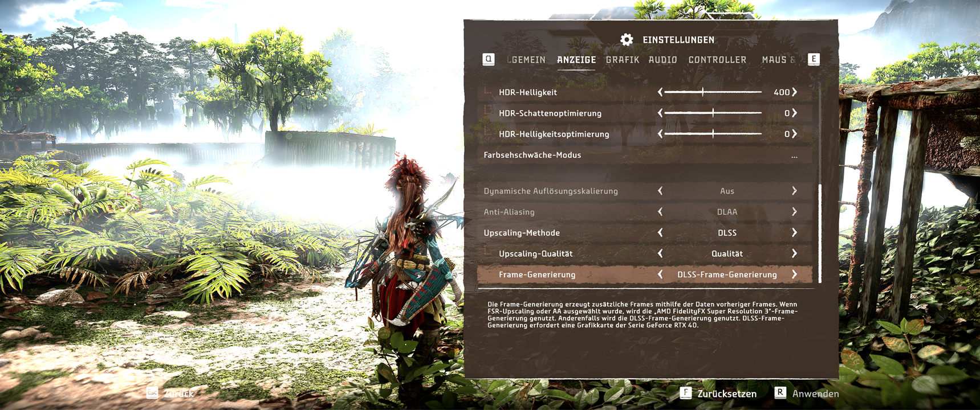The image size is (980, 410).
Task: Click the DLSS value of Upscaling-Methode
Action: coord(727,233)
